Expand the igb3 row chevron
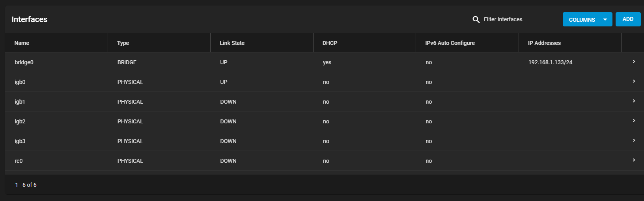The height and width of the screenshot is (201, 644). [x=634, y=141]
